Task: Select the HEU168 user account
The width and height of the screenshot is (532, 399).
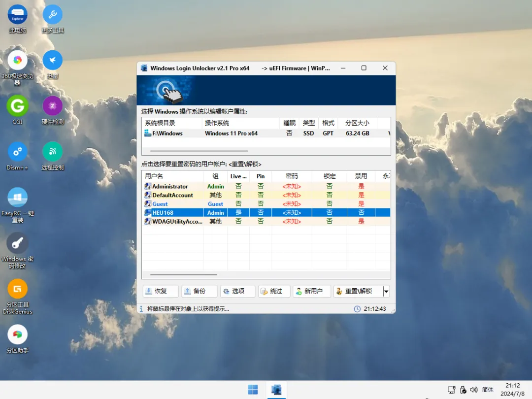Action: (266, 213)
